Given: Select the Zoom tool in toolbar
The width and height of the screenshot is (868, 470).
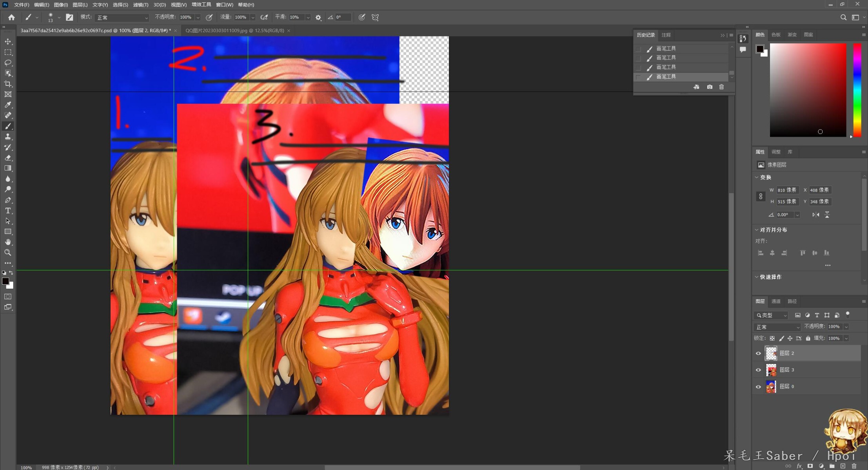Looking at the screenshot, I should click(8, 253).
